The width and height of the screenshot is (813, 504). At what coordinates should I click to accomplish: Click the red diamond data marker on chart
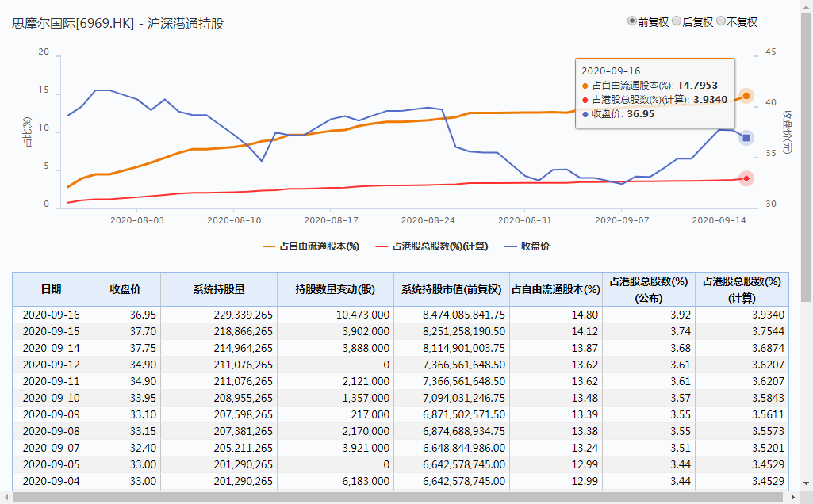746,179
